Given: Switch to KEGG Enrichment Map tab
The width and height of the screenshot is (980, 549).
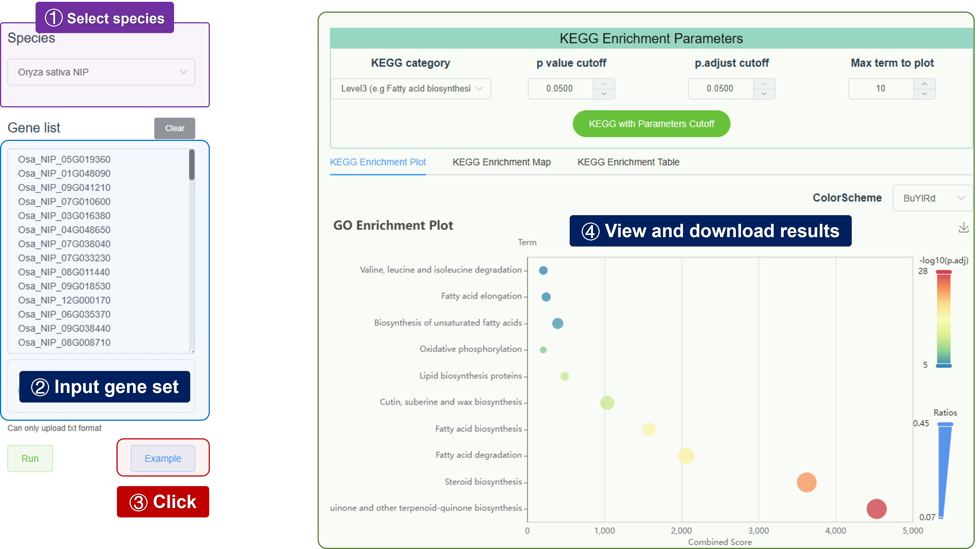Looking at the screenshot, I should pos(501,162).
